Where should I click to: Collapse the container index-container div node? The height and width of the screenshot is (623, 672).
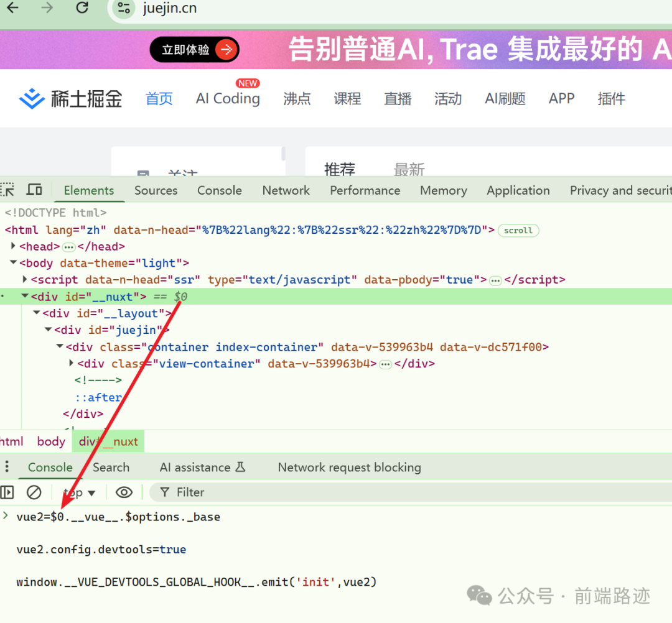point(60,346)
